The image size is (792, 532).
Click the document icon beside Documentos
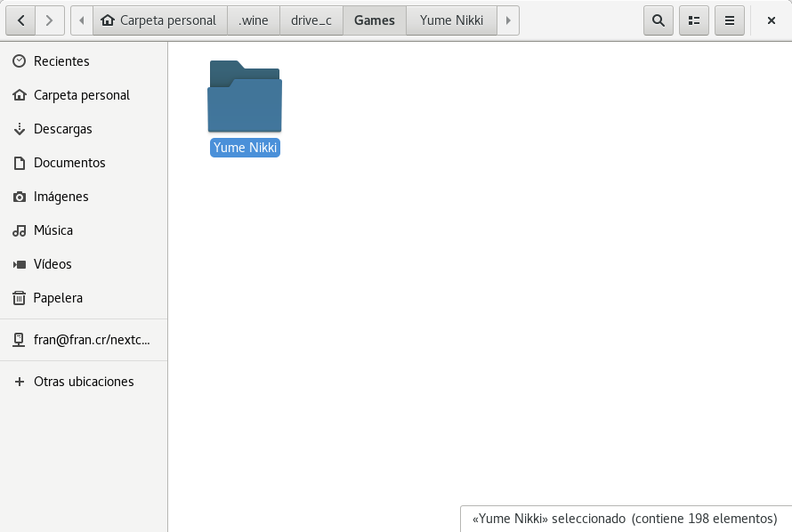20,163
